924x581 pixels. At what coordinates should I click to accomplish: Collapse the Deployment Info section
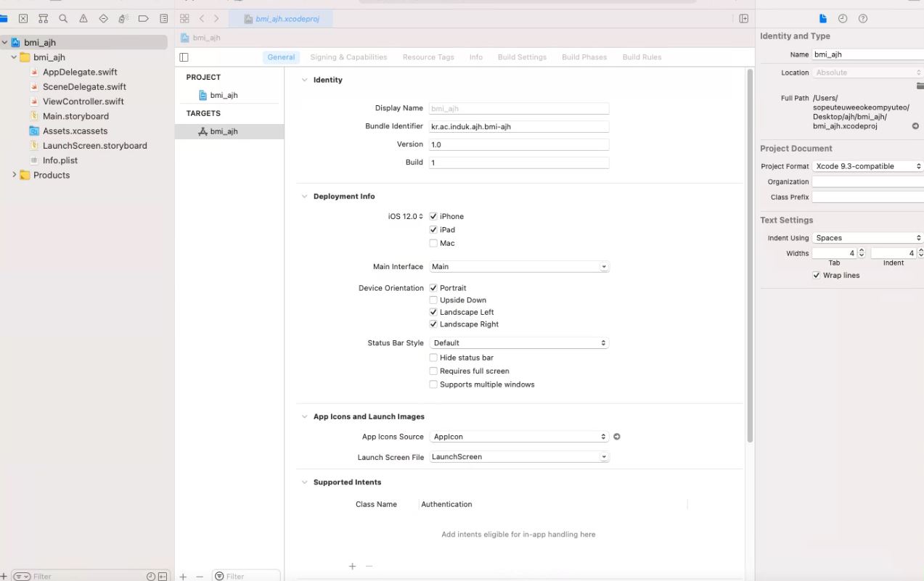click(x=305, y=197)
